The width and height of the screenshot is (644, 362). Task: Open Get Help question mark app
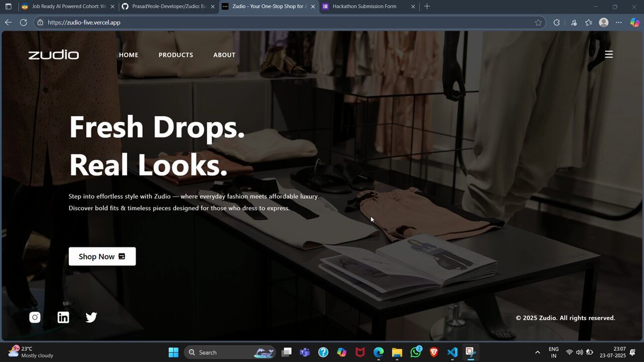click(323, 352)
